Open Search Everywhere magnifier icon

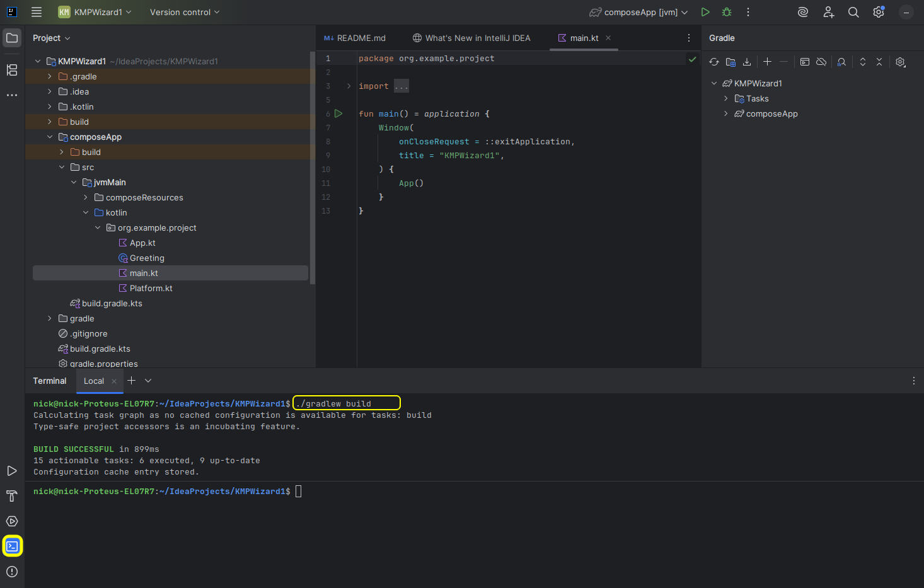click(853, 12)
